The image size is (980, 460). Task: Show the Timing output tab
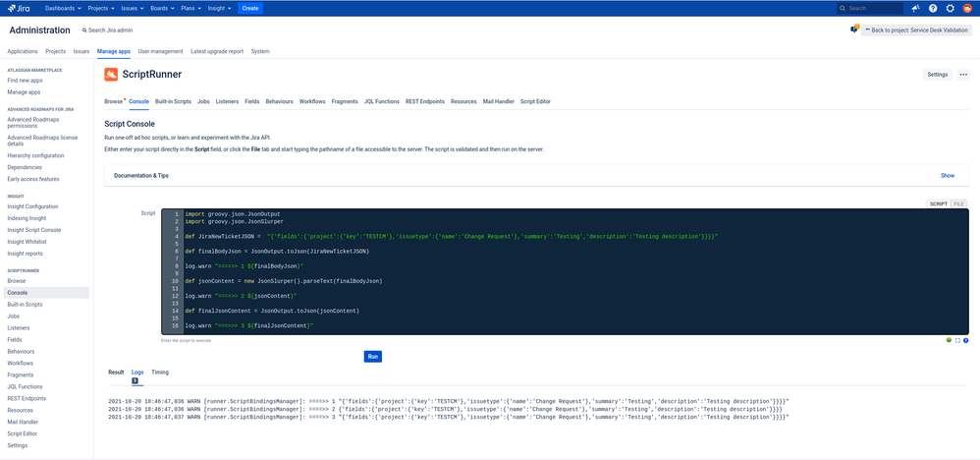tap(160, 372)
